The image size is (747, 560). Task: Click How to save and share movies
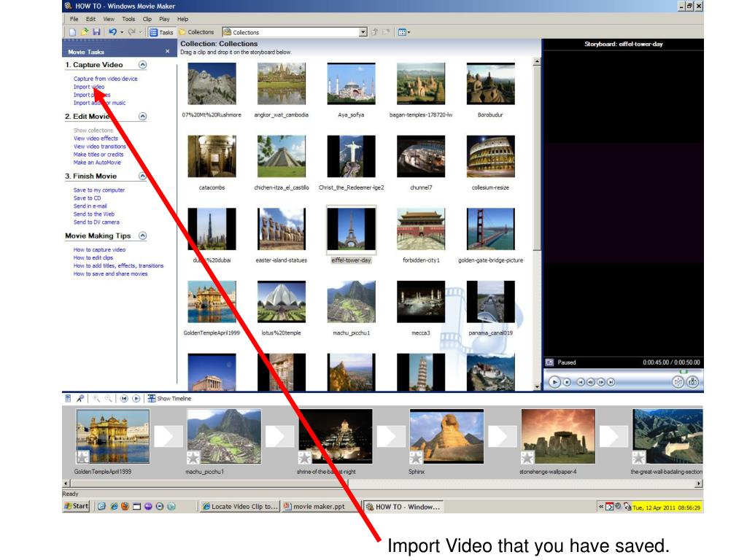(x=111, y=274)
